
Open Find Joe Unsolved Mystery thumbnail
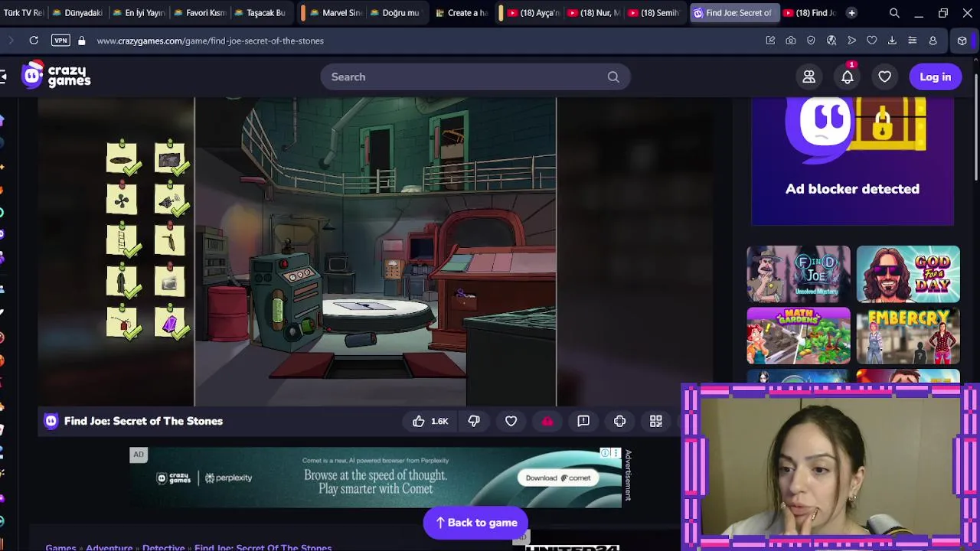click(799, 274)
